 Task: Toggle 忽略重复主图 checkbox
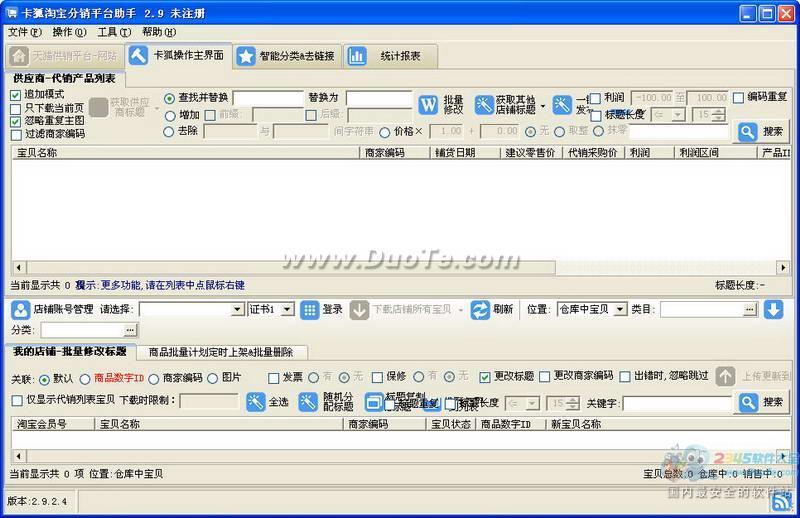(x=16, y=121)
